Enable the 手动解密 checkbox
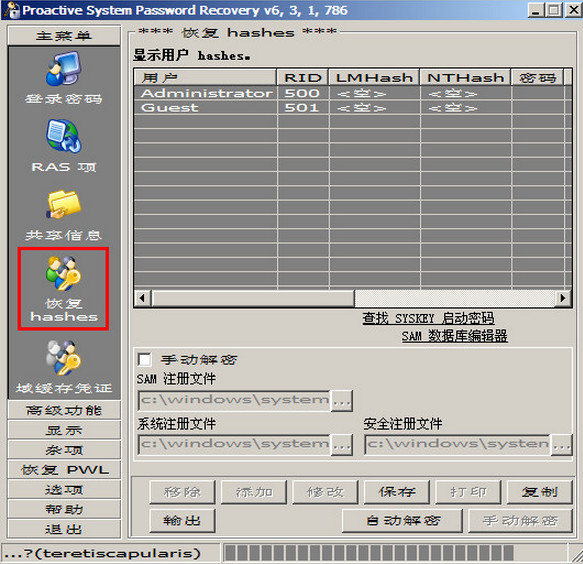The width and height of the screenshot is (583, 564). tap(144, 360)
